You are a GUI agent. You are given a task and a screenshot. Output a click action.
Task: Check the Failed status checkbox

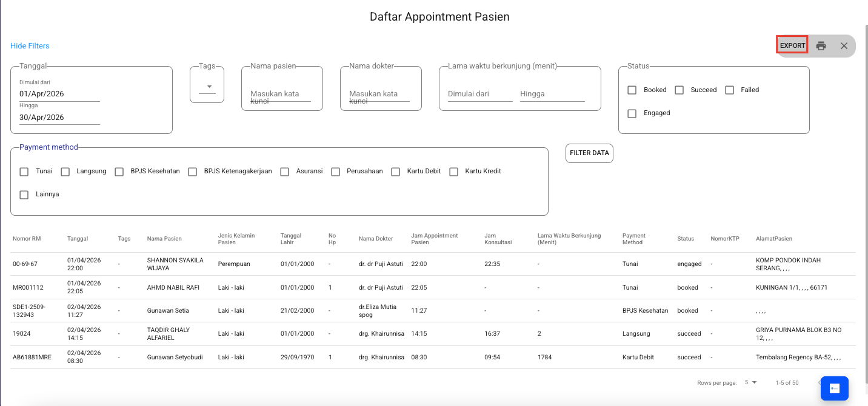pos(730,90)
